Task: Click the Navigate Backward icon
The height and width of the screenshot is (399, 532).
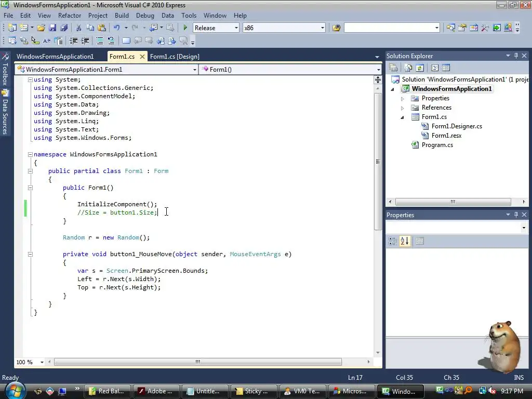Action: pos(153,28)
